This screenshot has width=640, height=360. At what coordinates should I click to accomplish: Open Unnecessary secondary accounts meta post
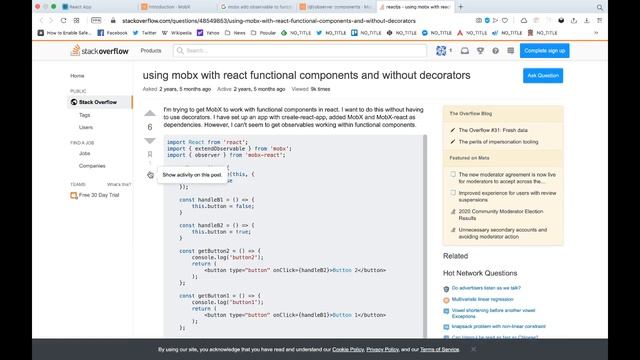pos(502,233)
